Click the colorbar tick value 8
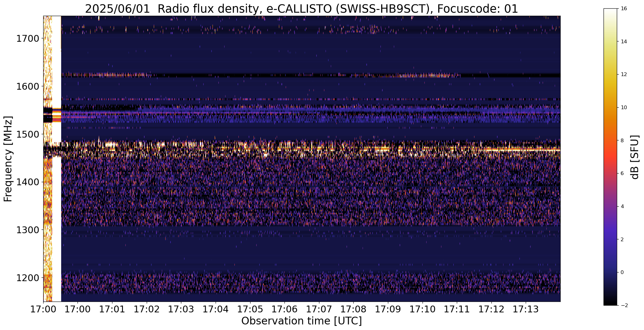The width and height of the screenshot is (644, 330). (x=622, y=140)
